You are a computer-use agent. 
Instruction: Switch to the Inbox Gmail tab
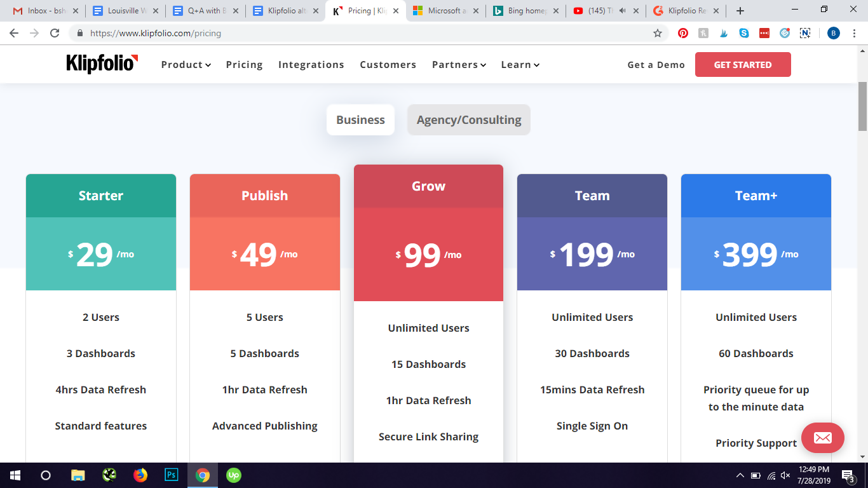click(x=44, y=11)
